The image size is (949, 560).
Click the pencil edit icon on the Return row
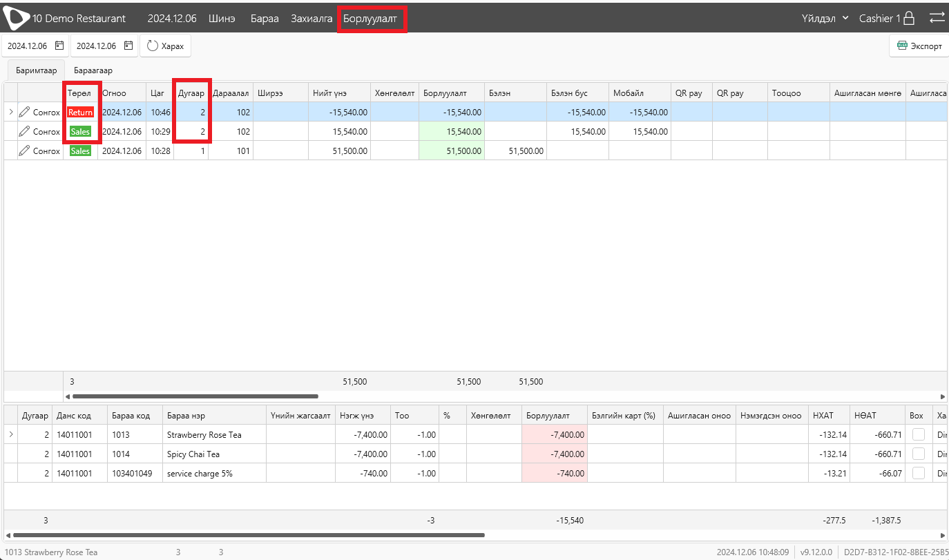click(x=25, y=112)
